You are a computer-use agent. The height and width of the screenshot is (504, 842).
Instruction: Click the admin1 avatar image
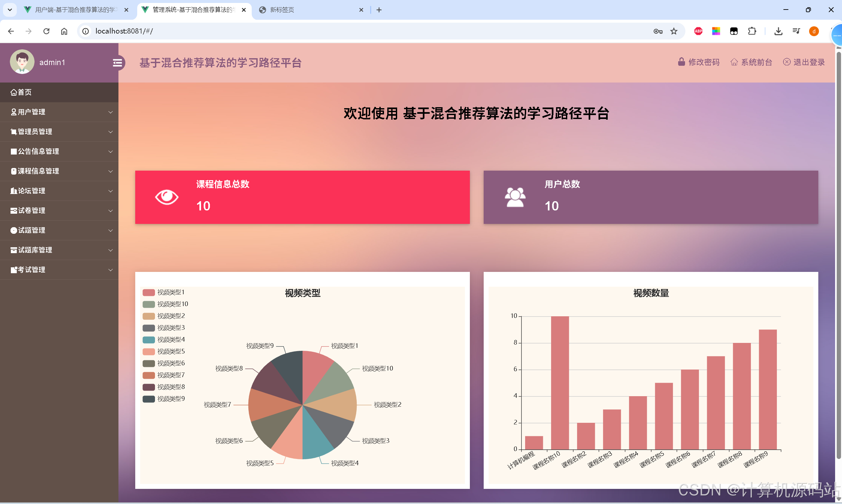(22, 62)
